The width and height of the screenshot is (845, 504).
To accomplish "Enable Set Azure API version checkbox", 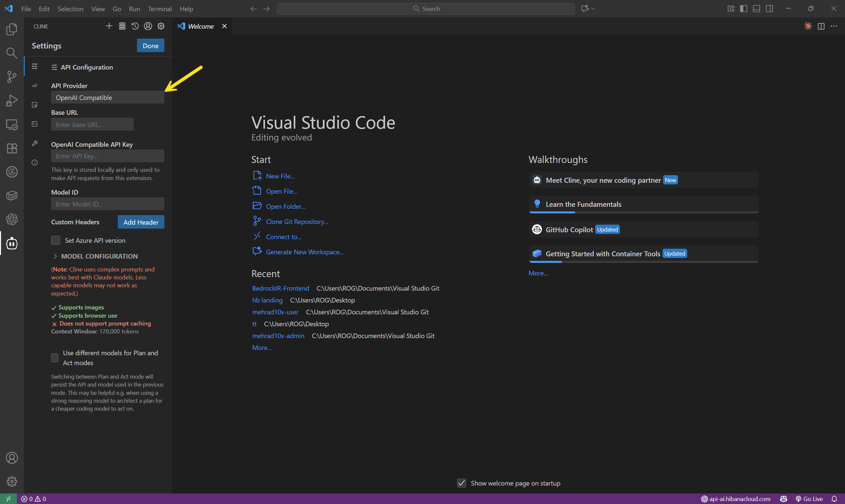I will (55, 240).
